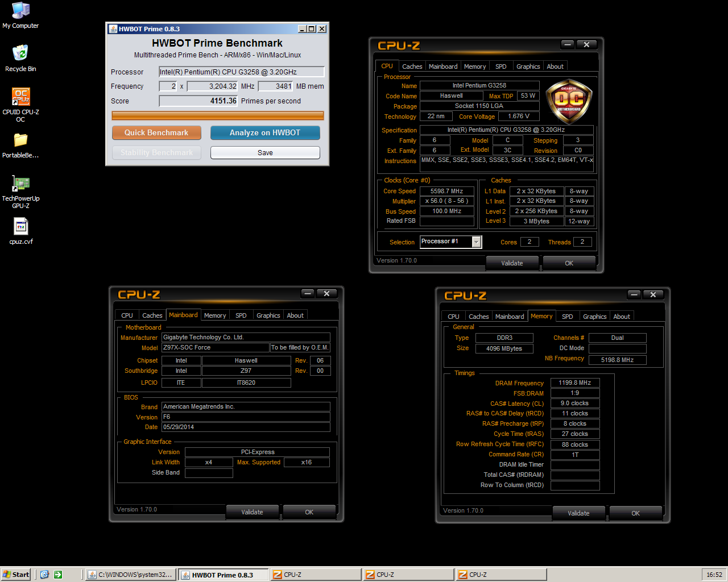
Task: Switch to CPU tab in Memory window
Action: (453, 317)
